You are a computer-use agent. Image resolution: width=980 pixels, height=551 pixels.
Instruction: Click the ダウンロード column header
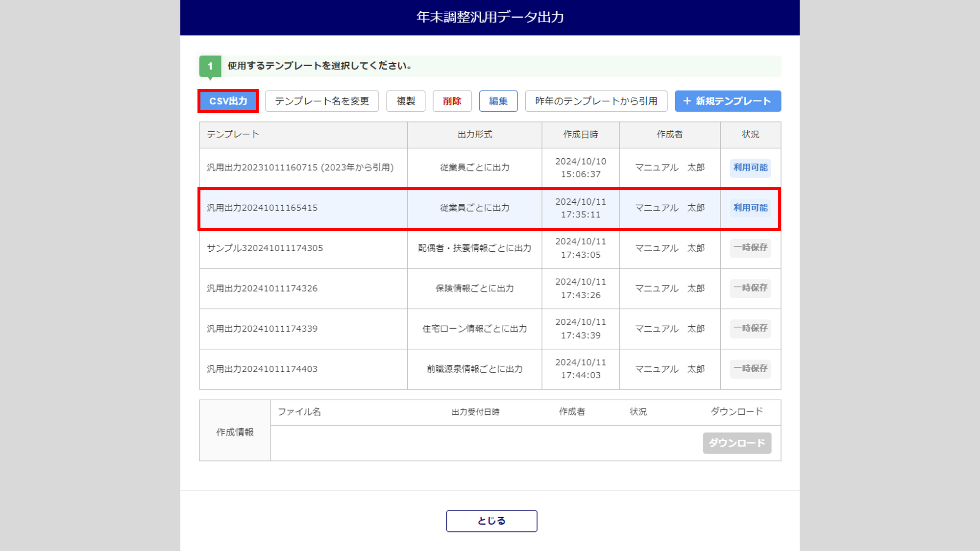tap(737, 411)
